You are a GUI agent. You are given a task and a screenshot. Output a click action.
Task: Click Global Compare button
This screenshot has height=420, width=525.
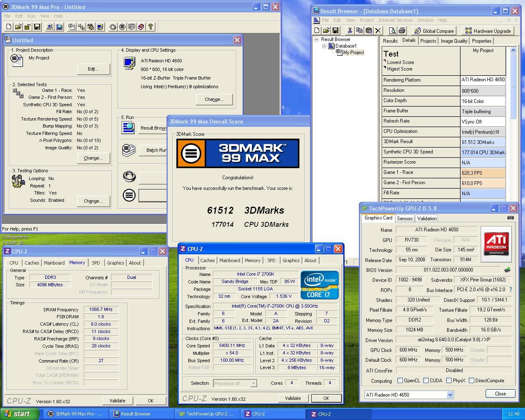pyautogui.click(x=434, y=31)
